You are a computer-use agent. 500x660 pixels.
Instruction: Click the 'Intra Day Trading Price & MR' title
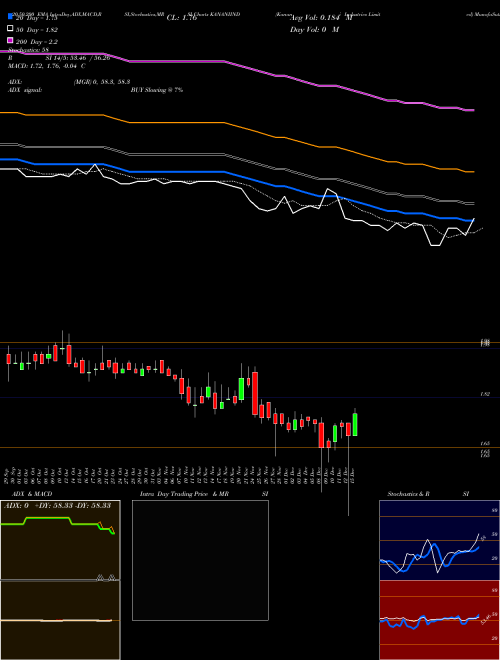point(184,494)
